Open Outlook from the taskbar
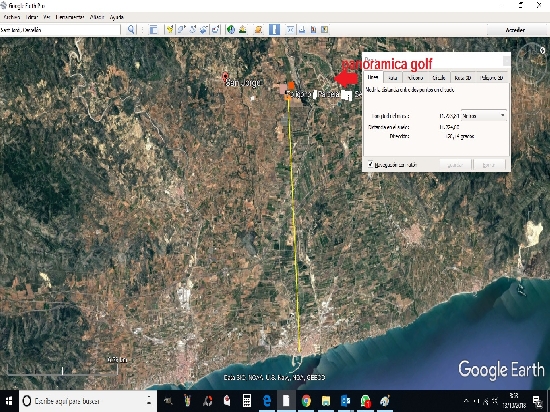550x412 pixels. 346,401
